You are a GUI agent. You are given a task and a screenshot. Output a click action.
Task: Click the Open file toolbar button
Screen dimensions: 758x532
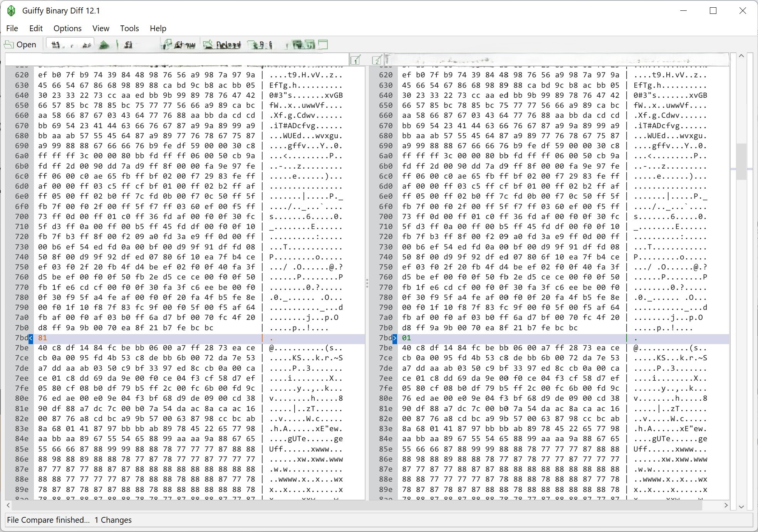coord(20,45)
